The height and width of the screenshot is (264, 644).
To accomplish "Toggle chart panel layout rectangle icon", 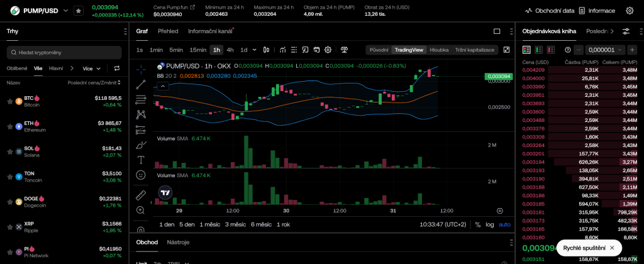I will [497, 31].
